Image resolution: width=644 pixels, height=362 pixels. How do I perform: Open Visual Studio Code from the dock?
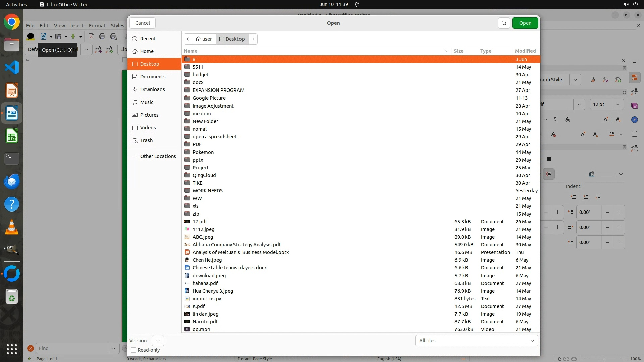[12, 67]
